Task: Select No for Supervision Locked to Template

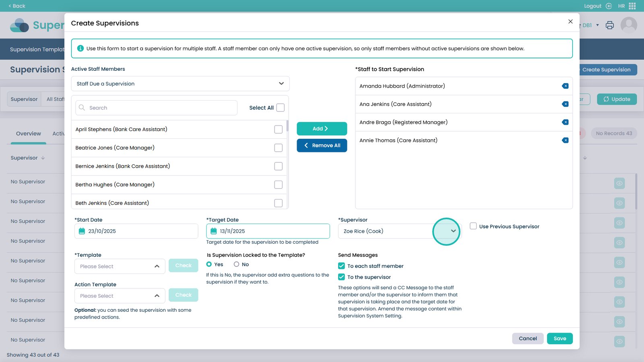Action: pos(237,264)
